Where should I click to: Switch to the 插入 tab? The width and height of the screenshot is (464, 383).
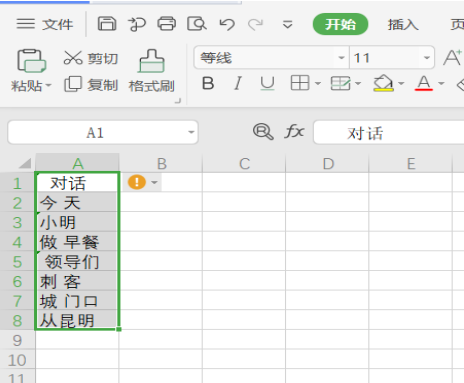pos(403,24)
